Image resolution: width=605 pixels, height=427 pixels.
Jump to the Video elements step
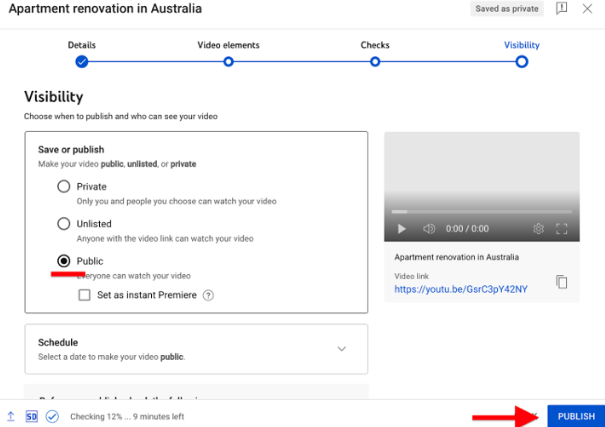click(228, 61)
